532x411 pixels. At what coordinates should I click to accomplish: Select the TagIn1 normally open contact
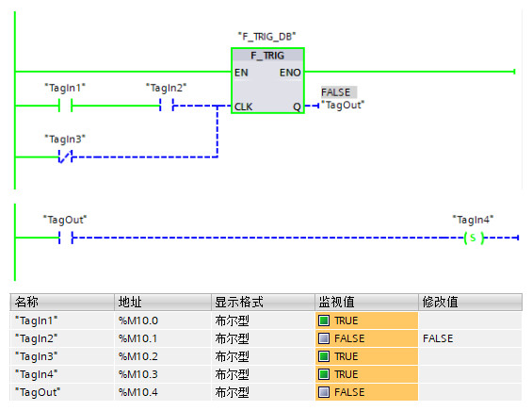(x=65, y=106)
